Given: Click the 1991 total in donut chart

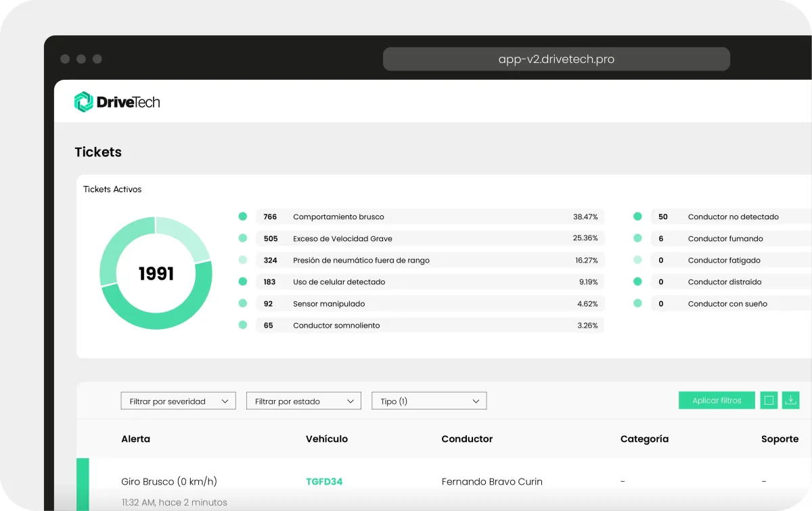Looking at the screenshot, I should pos(156,273).
